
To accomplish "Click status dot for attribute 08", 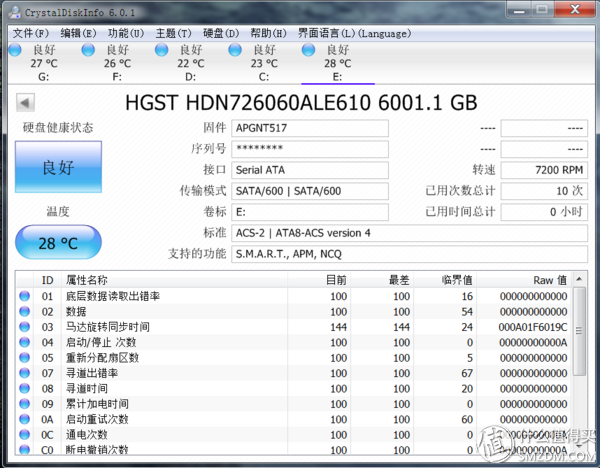I will click(x=24, y=388).
